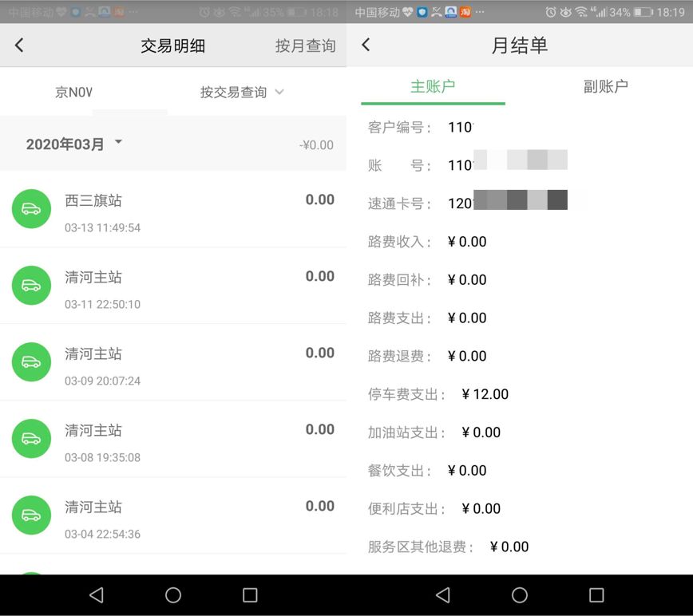Tap the truck icon beside 03-11 清河主站 entry

click(31, 286)
